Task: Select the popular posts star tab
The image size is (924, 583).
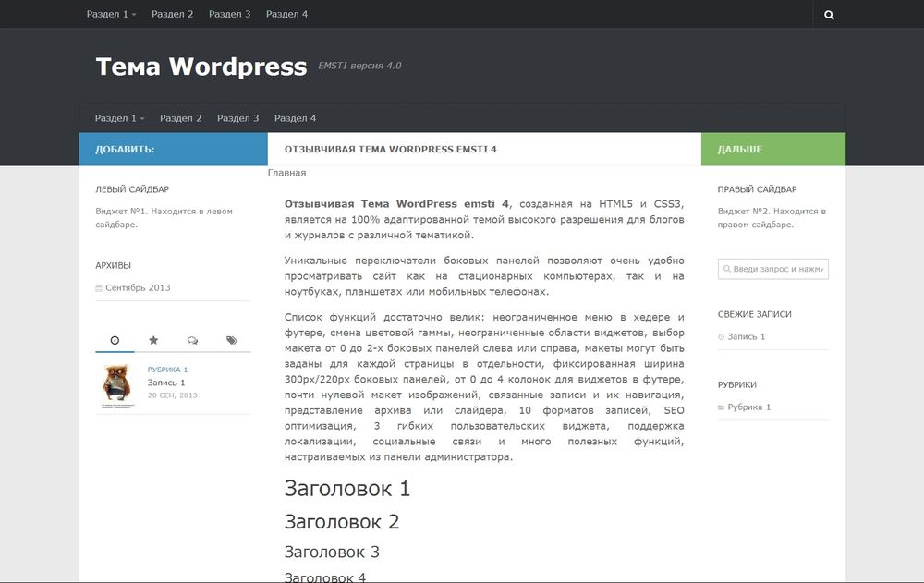Action: (153, 340)
